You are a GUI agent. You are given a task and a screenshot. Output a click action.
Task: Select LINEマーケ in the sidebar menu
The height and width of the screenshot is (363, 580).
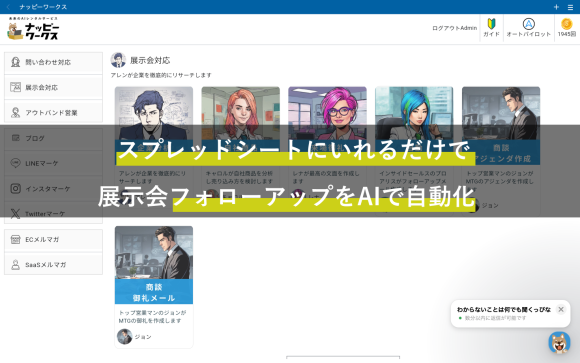pyautogui.click(x=53, y=163)
